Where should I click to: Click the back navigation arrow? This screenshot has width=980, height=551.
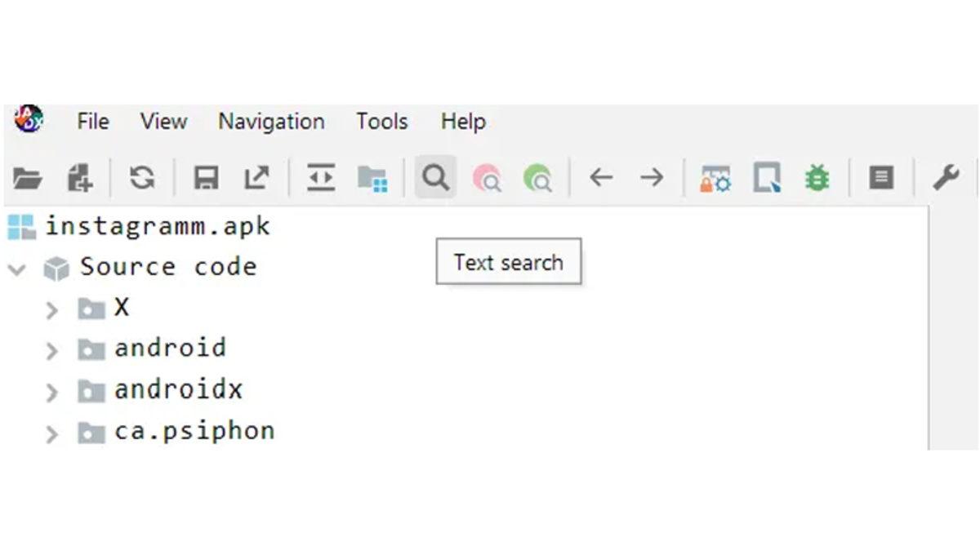point(601,177)
